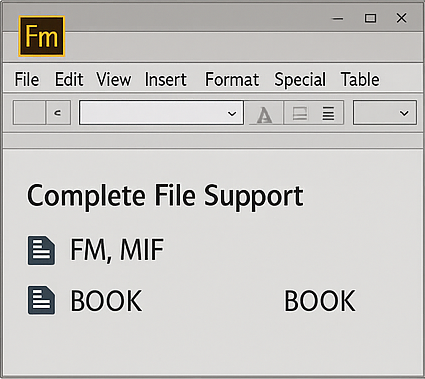Click the small arrow toolbar button
Image resolution: width=425 pixels, height=379 pixels.
[x=58, y=113]
